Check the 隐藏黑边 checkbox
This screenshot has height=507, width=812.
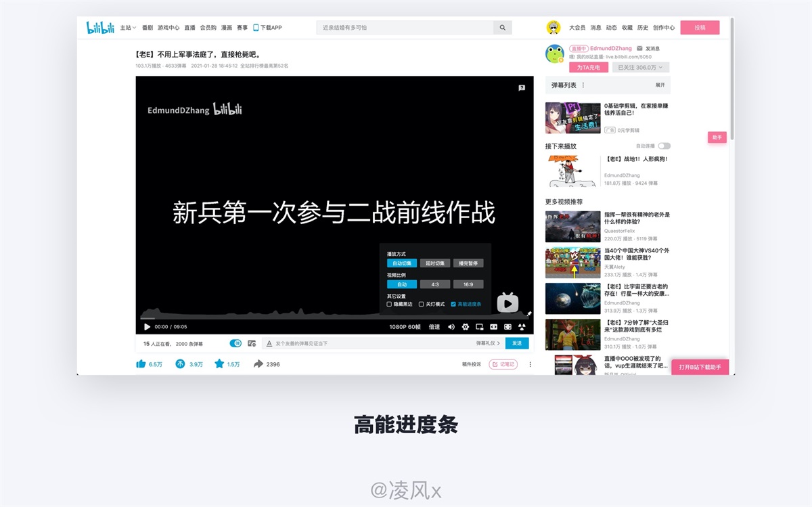click(389, 305)
